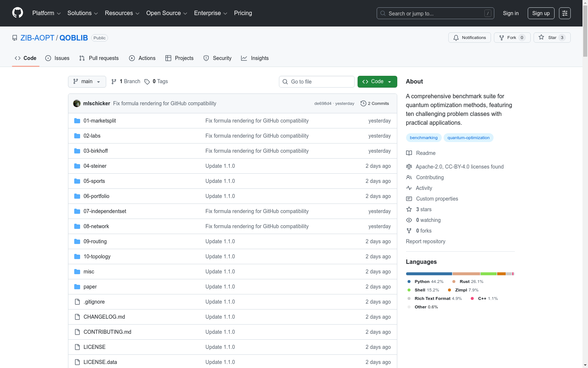
Task: Click the Rust segment of language bar
Action: tap(466, 274)
